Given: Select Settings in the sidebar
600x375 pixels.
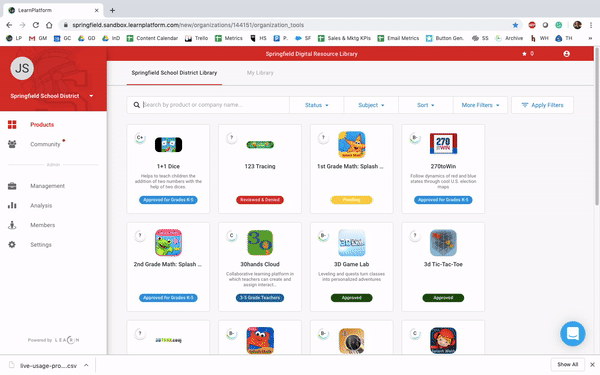Looking at the screenshot, I should tap(41, 245).
